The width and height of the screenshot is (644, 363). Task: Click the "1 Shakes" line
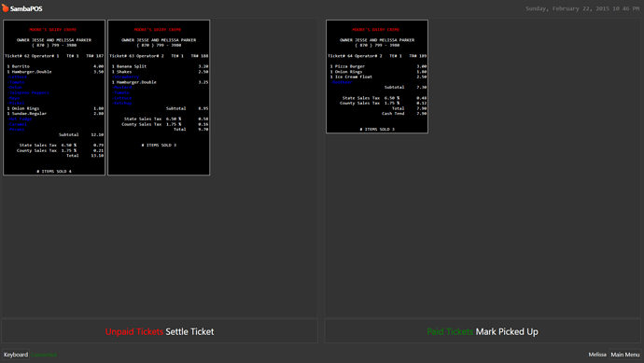pyautogui.click(x=160, y=72)
